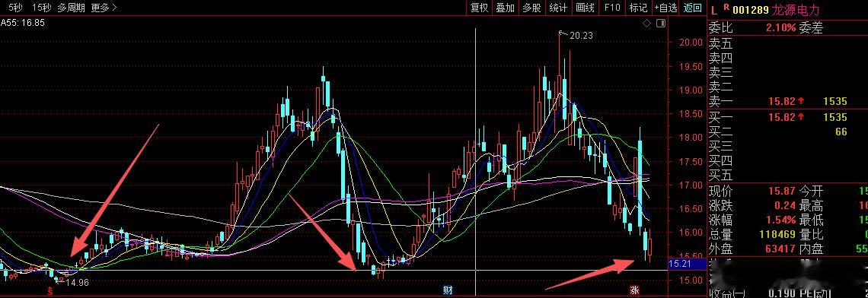Click the 涨幅 value 1.54%

coord(782,220)
